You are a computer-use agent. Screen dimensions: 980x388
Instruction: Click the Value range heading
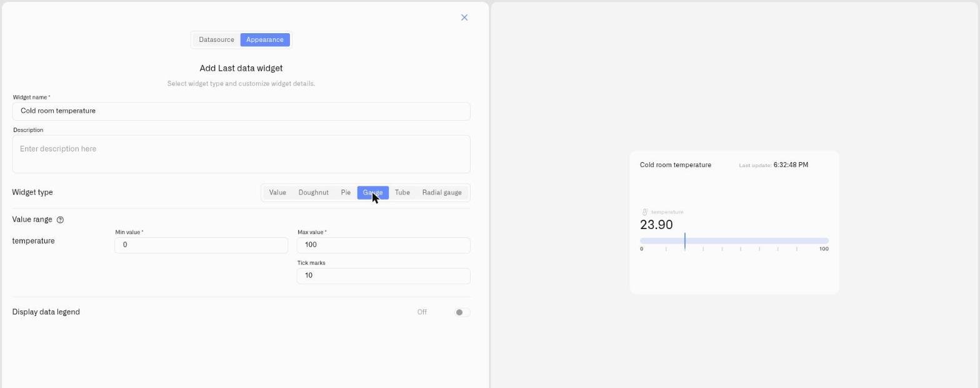[32, 220]
